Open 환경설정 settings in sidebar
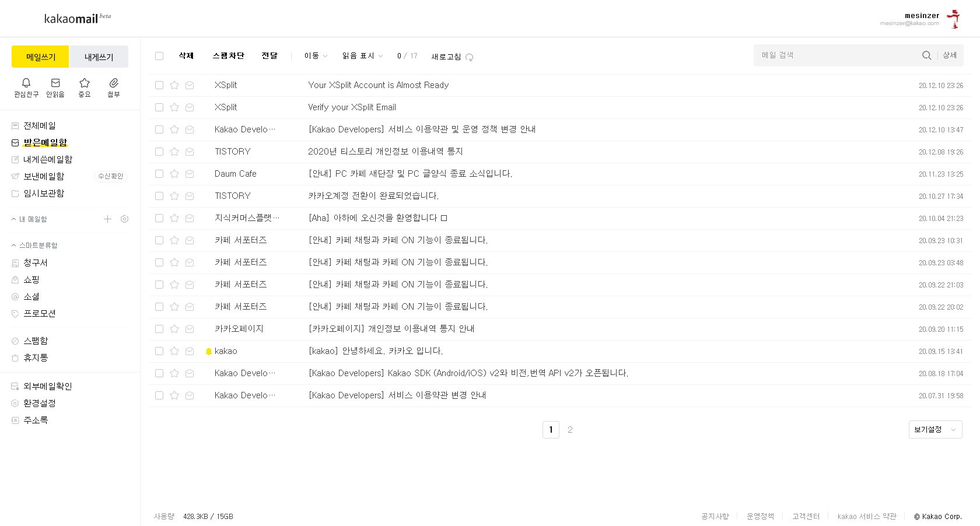Image resolution: width=980 pixels, height=526 pixels. point(40,404)
